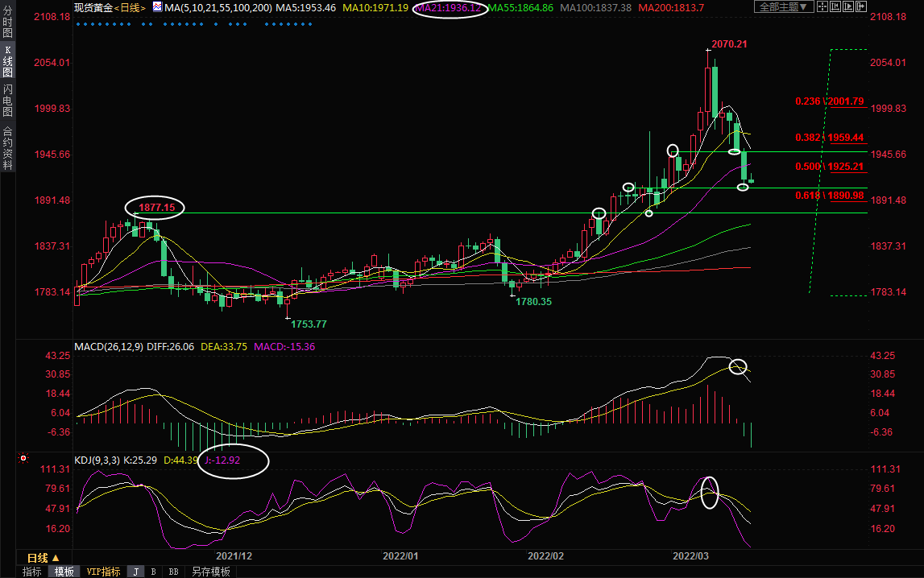Toggle the BB template button
This screenshot has height=578, width=924.
(x=172, y=572)
